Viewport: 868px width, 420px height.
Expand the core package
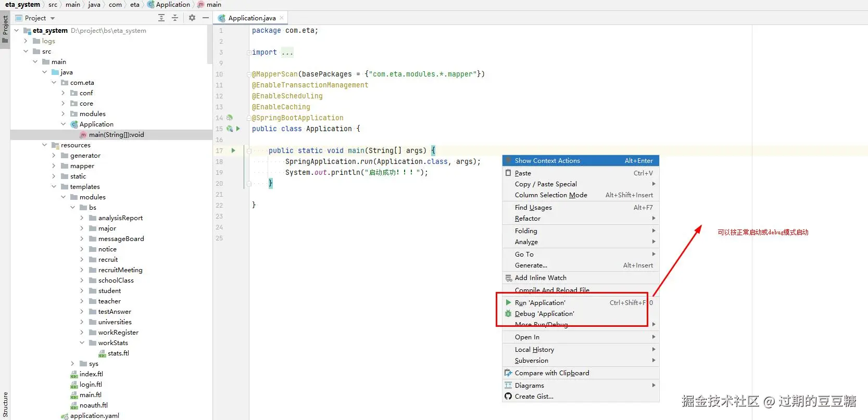(x=63, y=104)
